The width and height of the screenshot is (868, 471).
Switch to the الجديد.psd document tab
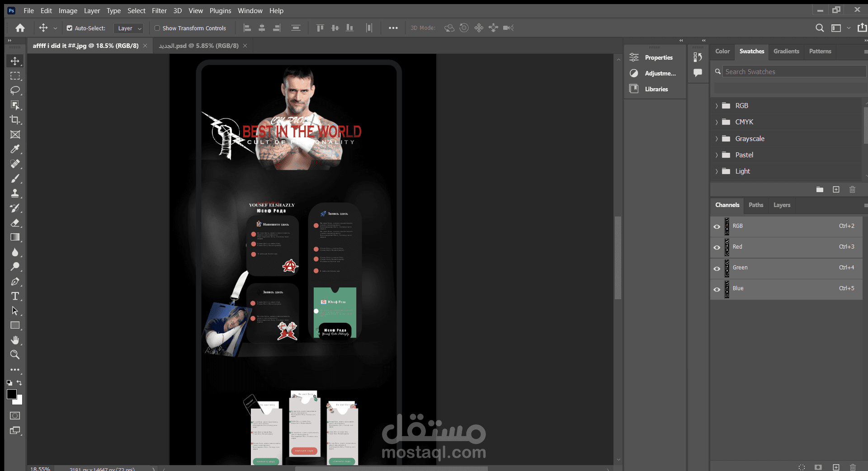tap(198, 46)
